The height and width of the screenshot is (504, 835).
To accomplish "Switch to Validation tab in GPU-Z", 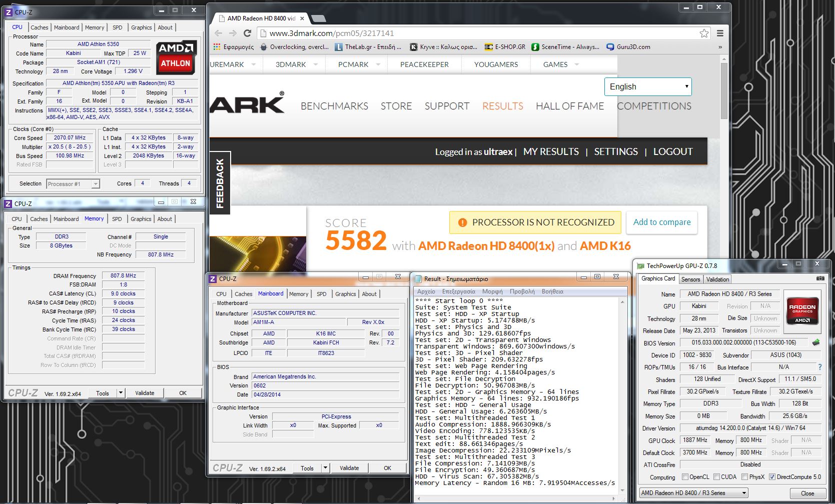I will point(717,279).
